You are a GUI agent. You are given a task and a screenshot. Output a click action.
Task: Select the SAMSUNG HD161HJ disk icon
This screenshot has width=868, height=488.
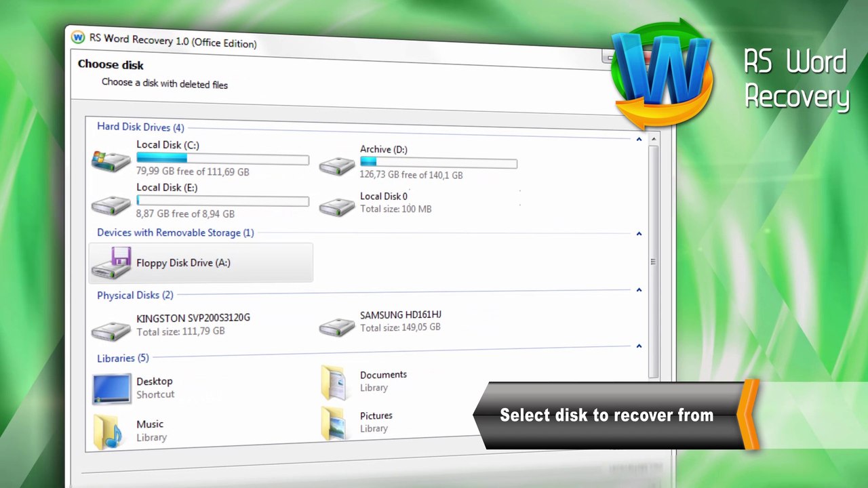[337, 326]
